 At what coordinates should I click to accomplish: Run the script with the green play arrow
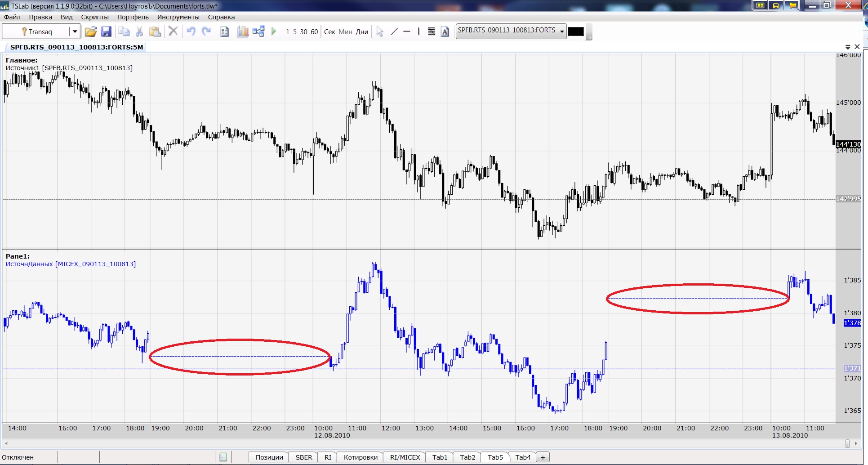click(274, 31)
